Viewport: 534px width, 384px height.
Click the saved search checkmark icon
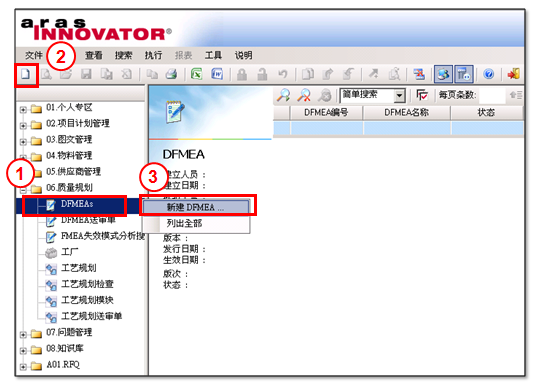point(422,95)
